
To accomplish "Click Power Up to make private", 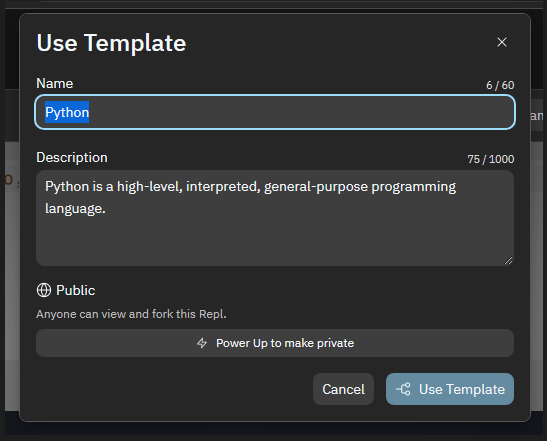I will pos(275,343).
